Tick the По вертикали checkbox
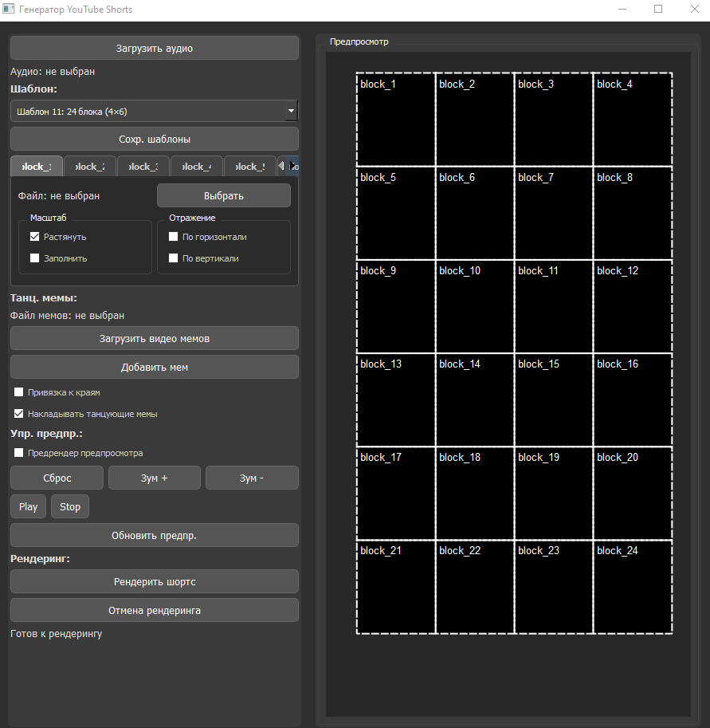Viewport: 710px width, 728px height. click(174, 258)
